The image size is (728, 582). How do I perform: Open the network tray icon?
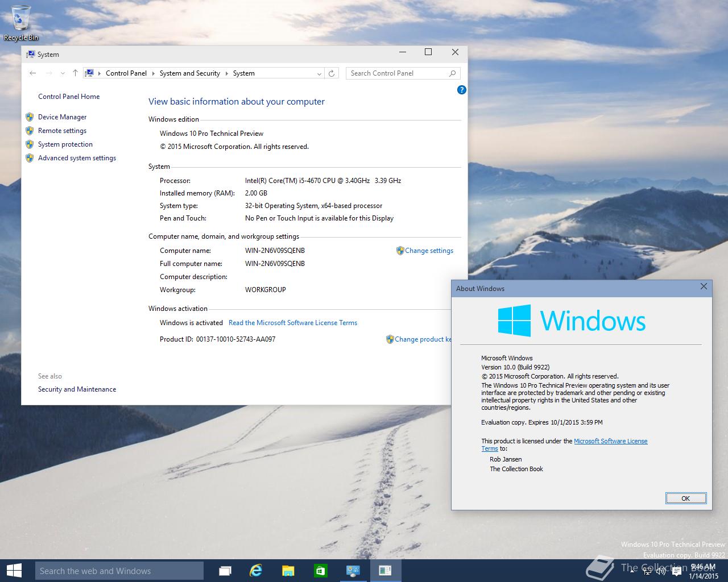[x=647, y=572]
